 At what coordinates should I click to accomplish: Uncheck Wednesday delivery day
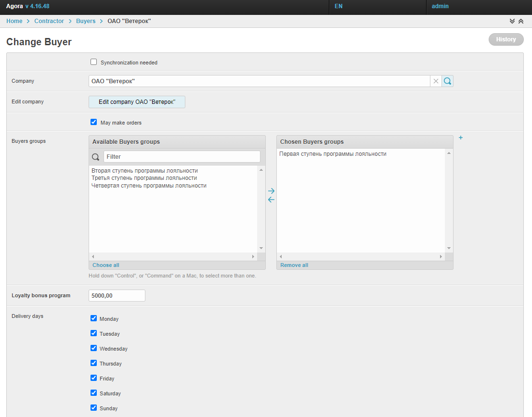pos(94,348)
